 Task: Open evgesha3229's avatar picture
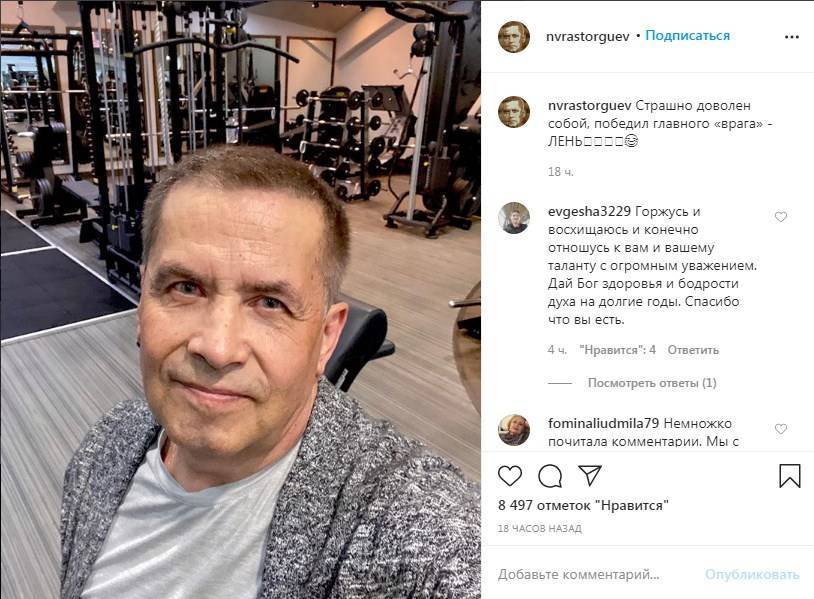[514, 218]
